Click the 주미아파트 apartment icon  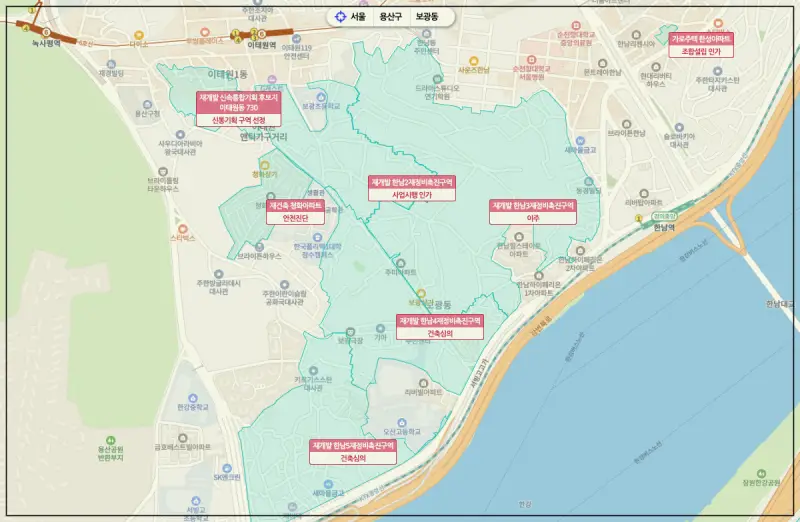[401, 263]
